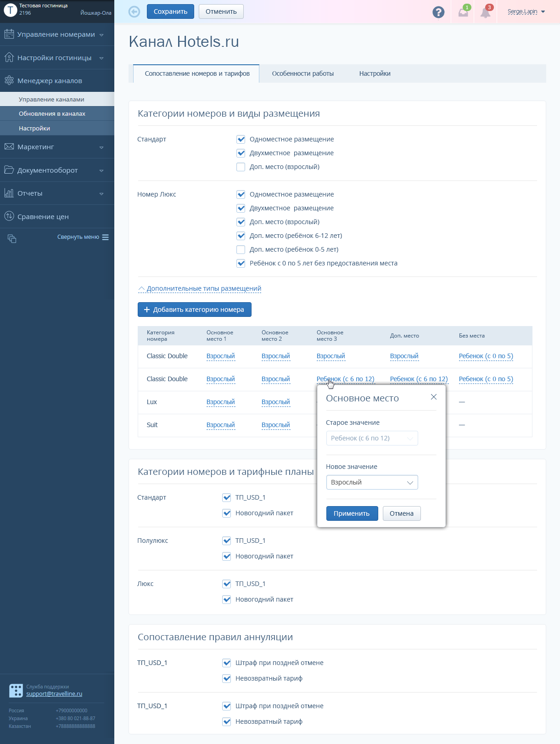Expand the Маркетинг menu arrow
Screen dimensions: 560x744
101,147
